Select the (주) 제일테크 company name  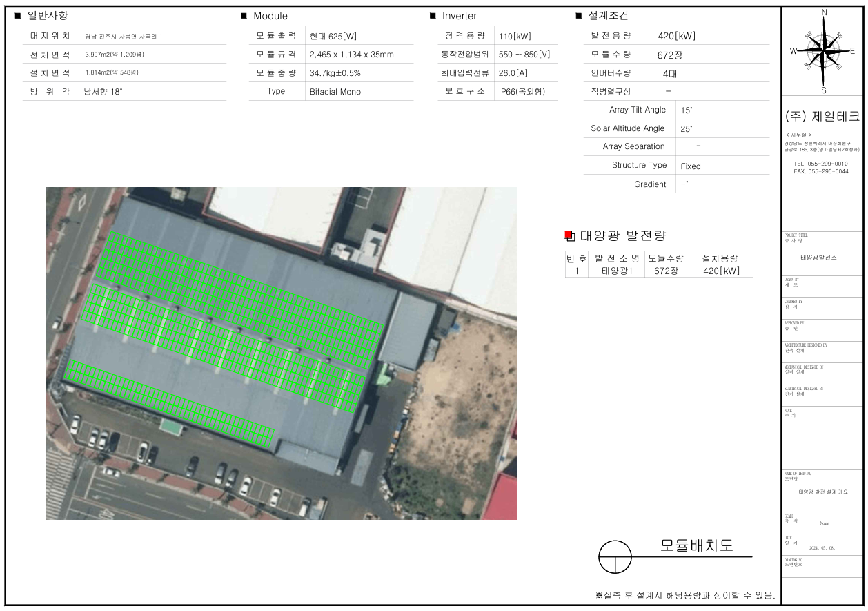(822, 117)
